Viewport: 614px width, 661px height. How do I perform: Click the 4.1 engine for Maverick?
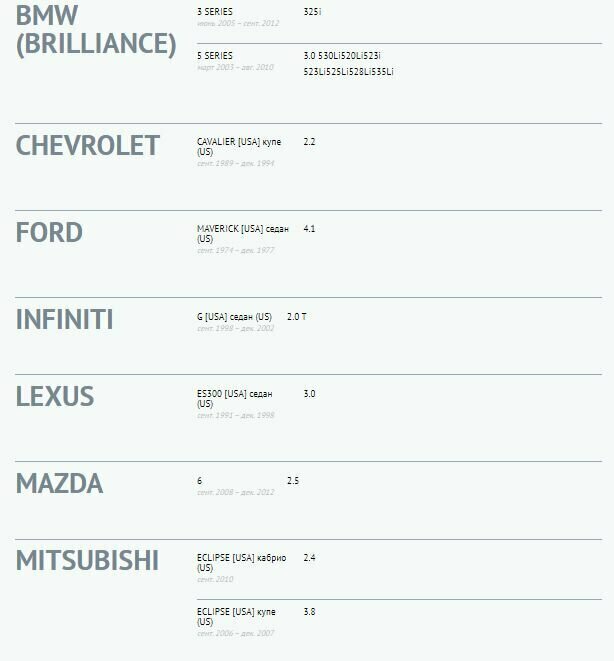pos(309,229)
